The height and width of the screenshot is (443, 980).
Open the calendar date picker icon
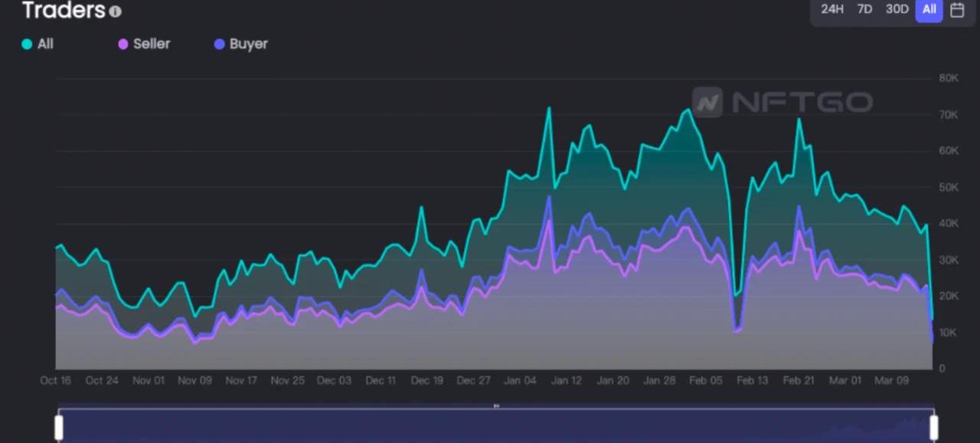point(957,10)
